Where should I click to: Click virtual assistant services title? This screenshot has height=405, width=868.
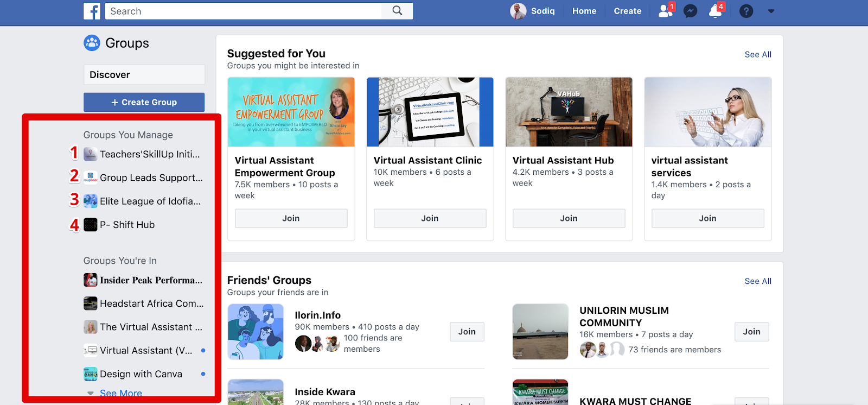pyautogui.click(x=690, y=167)
